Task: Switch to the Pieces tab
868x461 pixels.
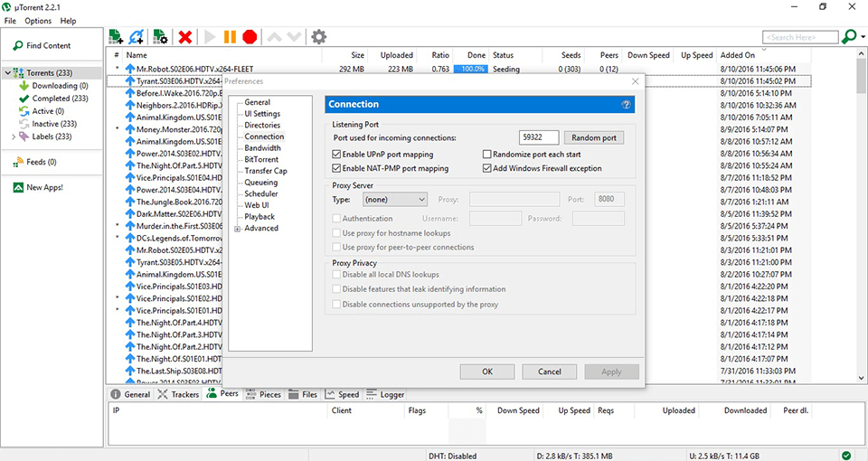Action: click(263, 395)
